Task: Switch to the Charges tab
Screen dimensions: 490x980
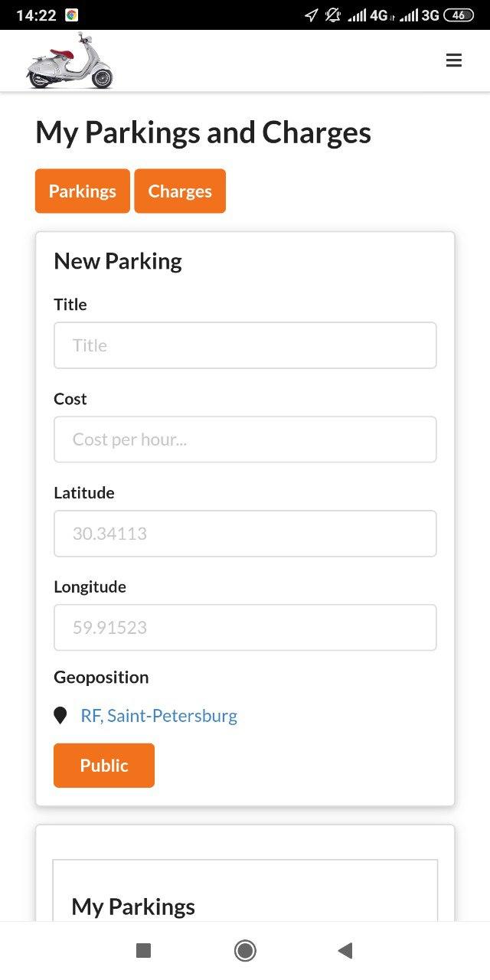Action: pyautogui.click(x=180, y=191)
